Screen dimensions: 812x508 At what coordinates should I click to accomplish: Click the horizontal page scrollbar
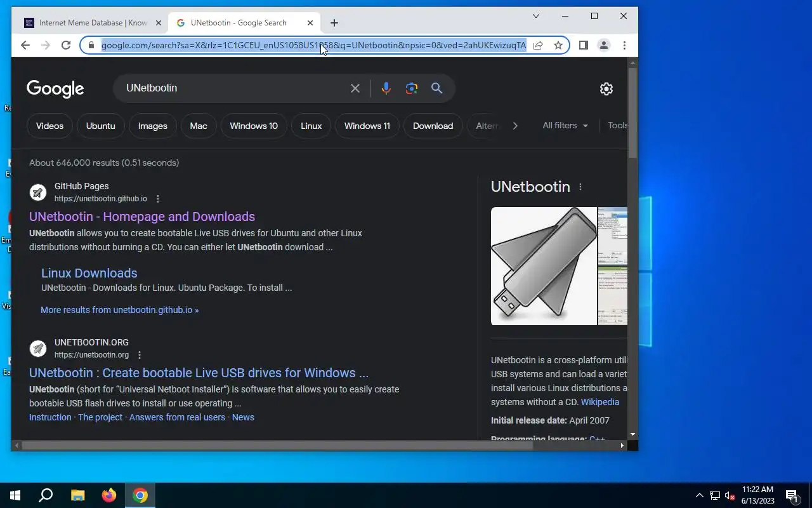pos(277,446)
